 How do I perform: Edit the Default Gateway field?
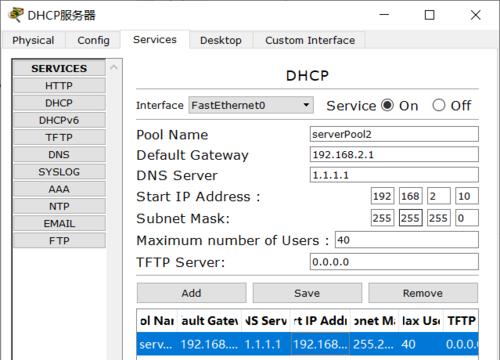pyautogui.click(x=394, y=155)
